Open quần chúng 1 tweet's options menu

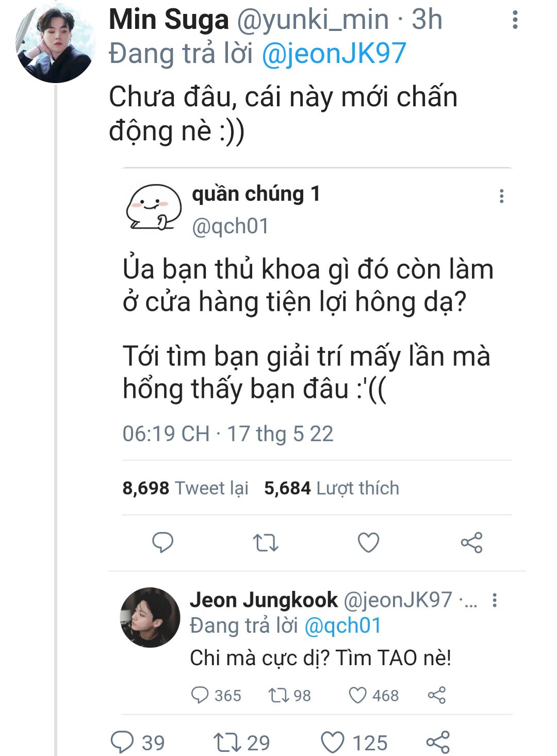501,196
